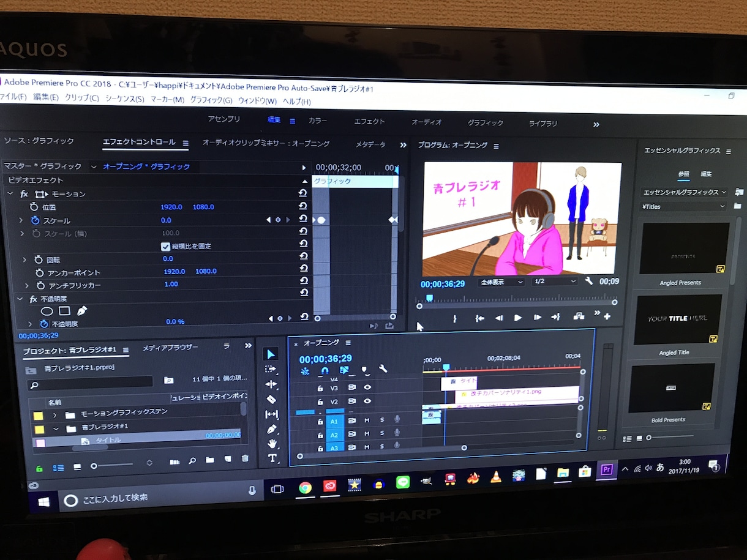Toggle V2 track eye visibility
This screenshot has width=747, height=560.
coord(367,401)
